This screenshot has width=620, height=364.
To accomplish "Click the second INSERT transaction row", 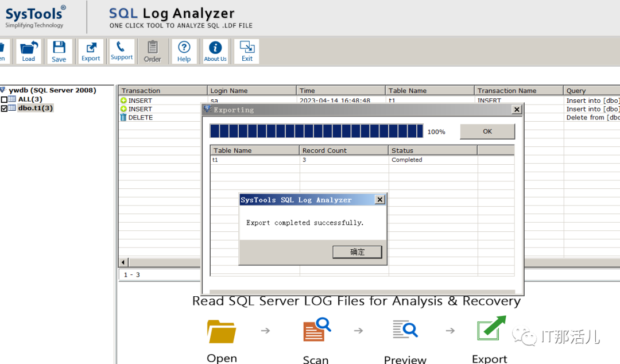I will [140, 109].
